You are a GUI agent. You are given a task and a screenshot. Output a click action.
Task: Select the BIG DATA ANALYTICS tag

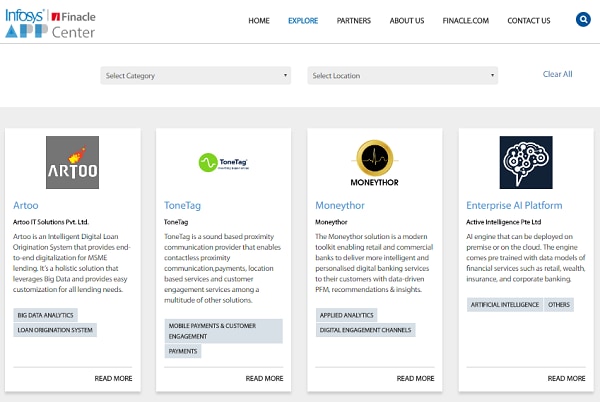(x=46, y=315)
